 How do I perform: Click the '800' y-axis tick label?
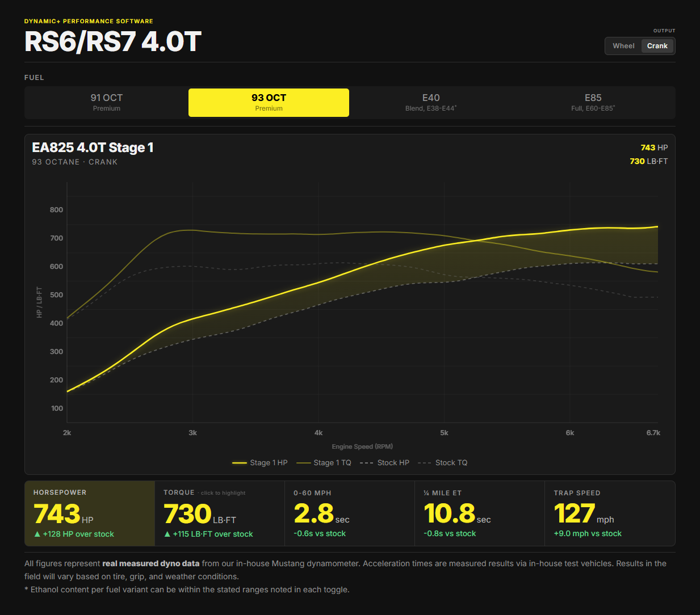tap(56, 210)
